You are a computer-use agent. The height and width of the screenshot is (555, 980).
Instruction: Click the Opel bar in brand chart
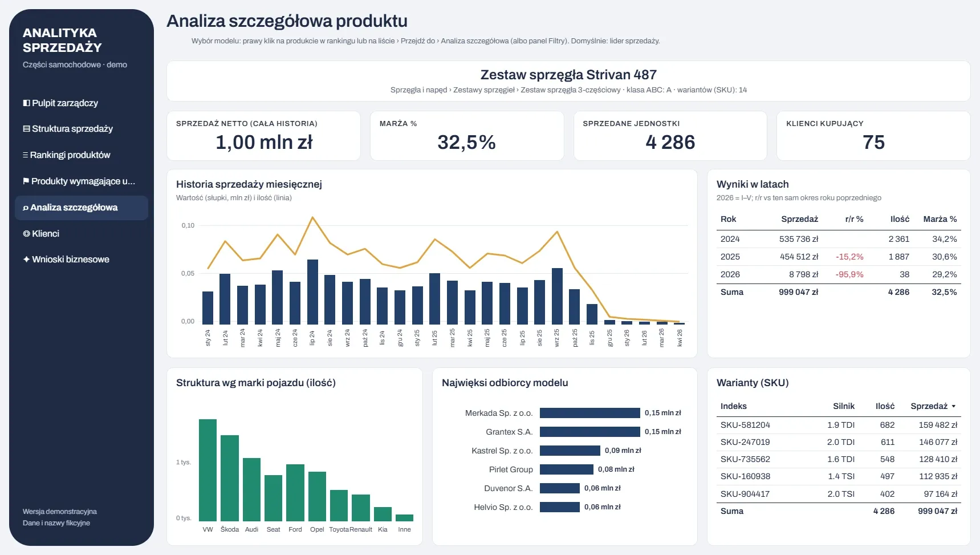coord(317,496)
